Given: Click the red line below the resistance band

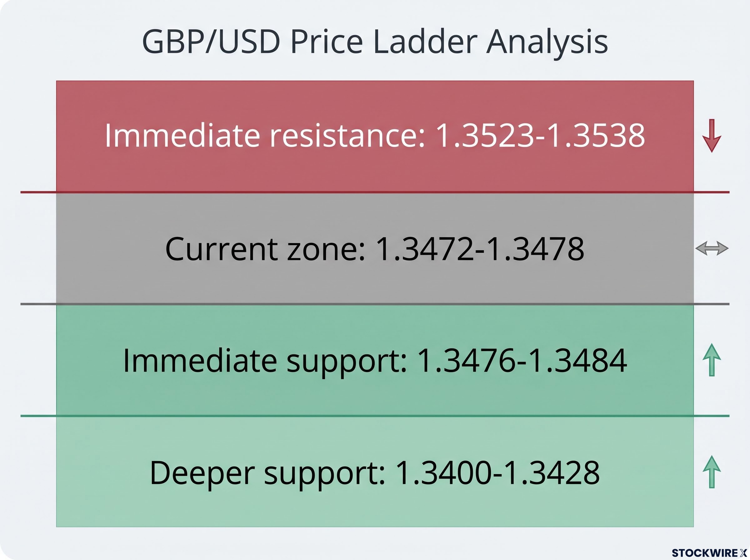Looking at the screenshot, I should click(x=375, y=192).
